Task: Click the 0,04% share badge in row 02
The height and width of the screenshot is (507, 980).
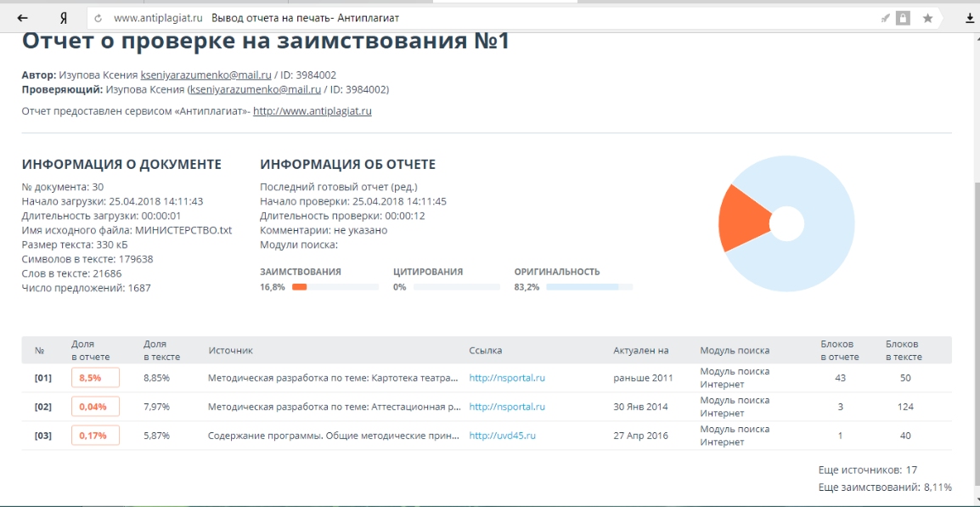Action: pos(95,407)
